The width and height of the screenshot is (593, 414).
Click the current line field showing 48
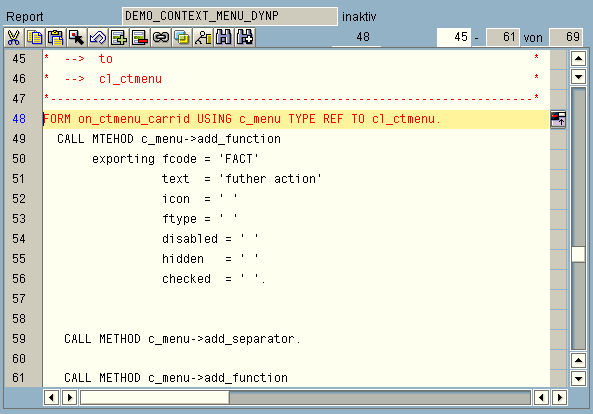[357, 37]
